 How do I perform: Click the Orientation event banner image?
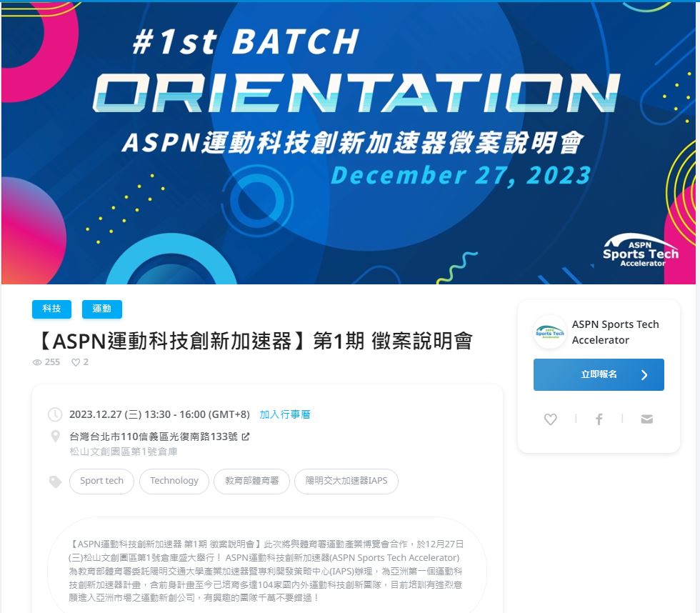(x=349, y=143)
